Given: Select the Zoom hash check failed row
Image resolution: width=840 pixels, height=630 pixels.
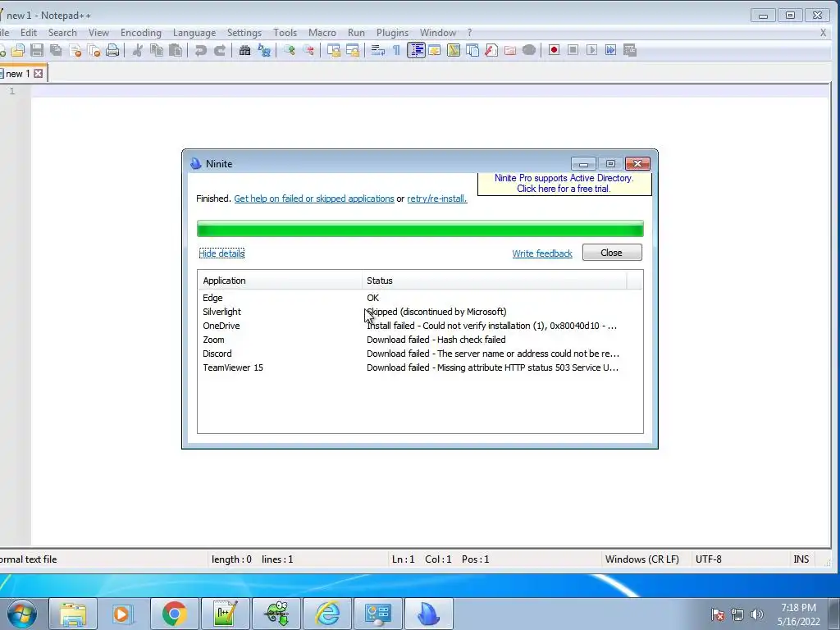Looking at the screenshot, I should click(x=420, y=340).
